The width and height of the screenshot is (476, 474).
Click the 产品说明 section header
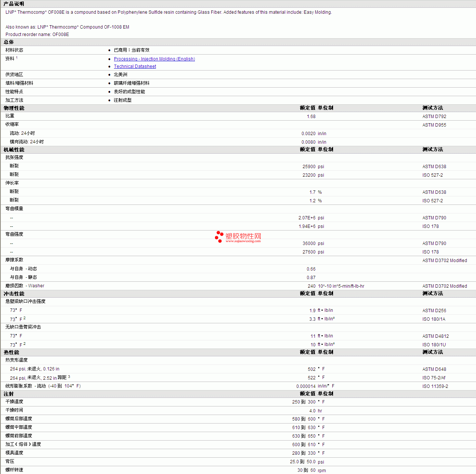coord(14,4)
